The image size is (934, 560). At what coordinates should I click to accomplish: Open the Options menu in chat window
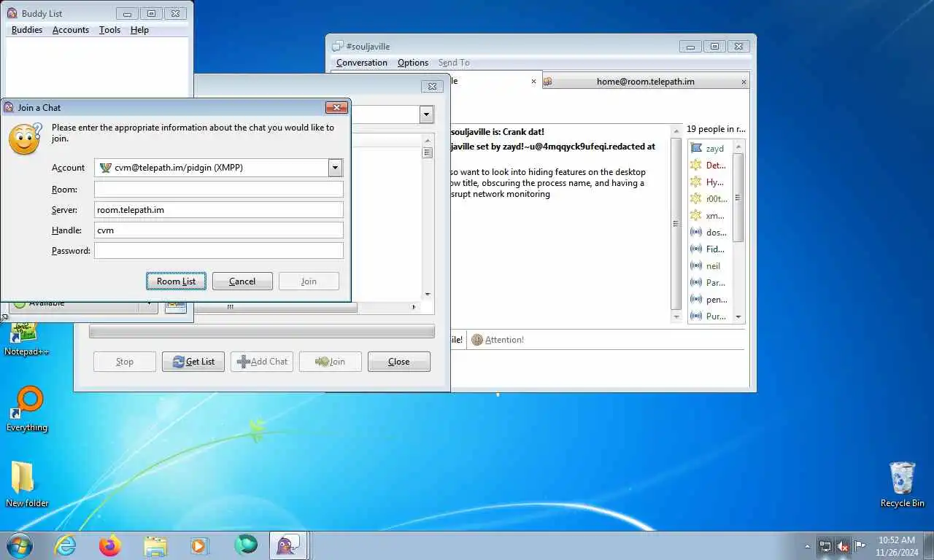[x=413, y=63]
